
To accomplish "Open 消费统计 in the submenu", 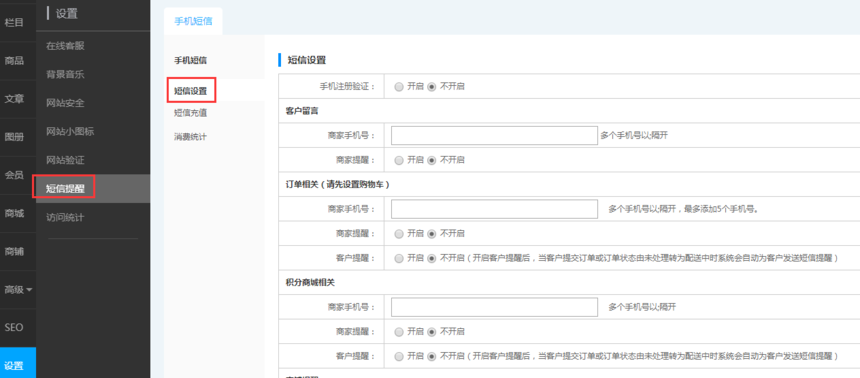I will tap(190, 137).
